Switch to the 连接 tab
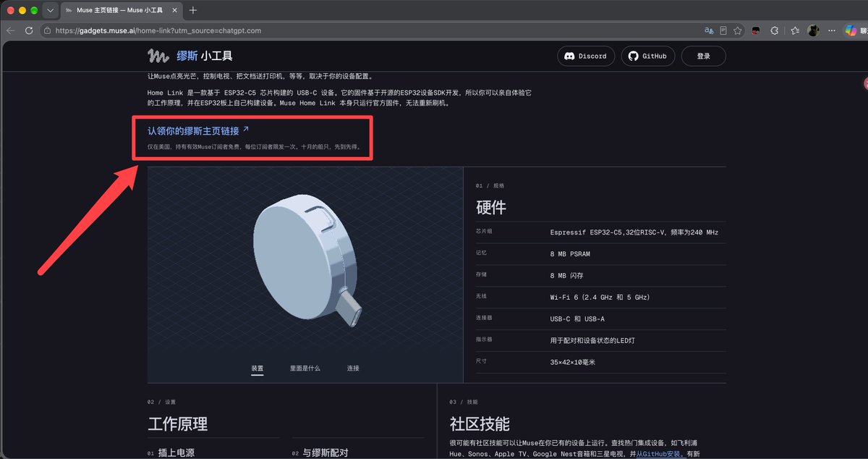 tap(353, 369)
